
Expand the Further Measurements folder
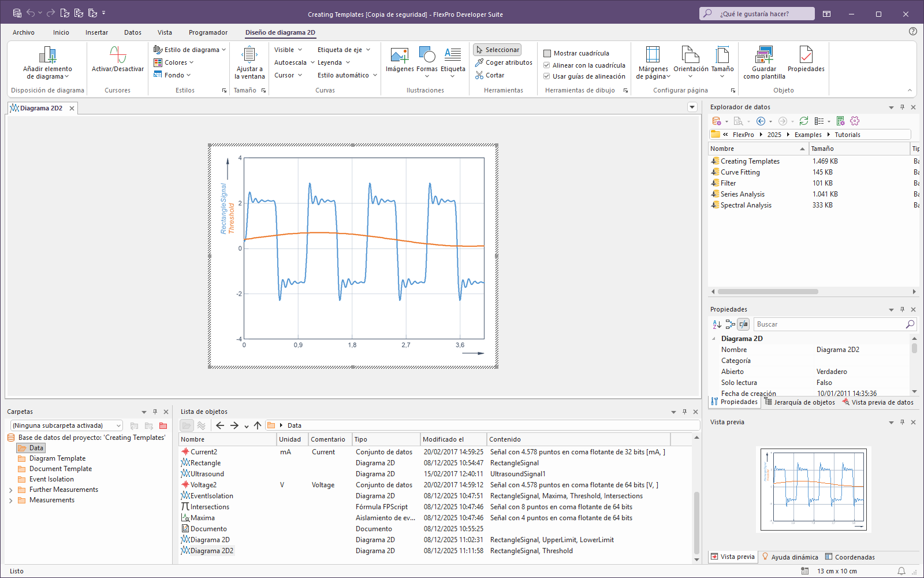click(x=11, y=490)
